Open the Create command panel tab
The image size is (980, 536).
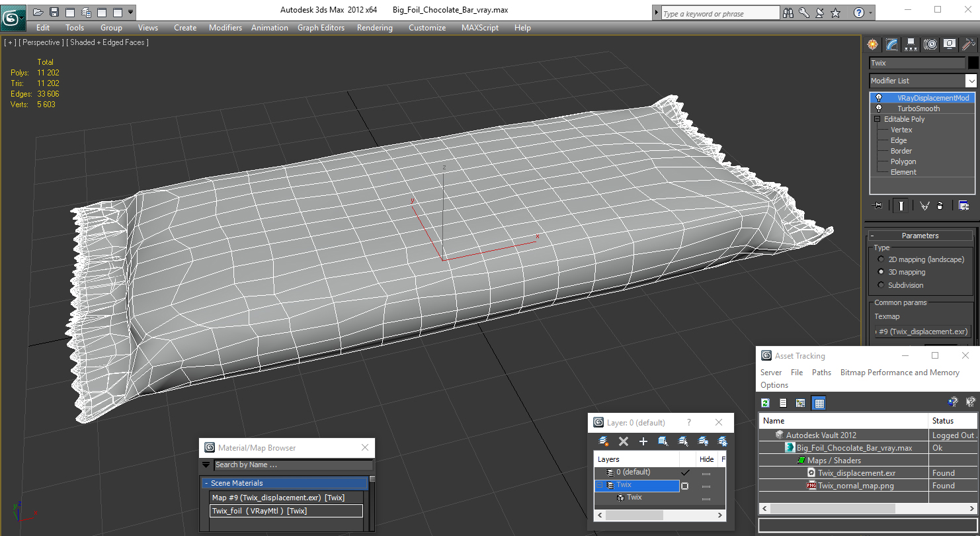pyautogui.click(x=873, y=44)
